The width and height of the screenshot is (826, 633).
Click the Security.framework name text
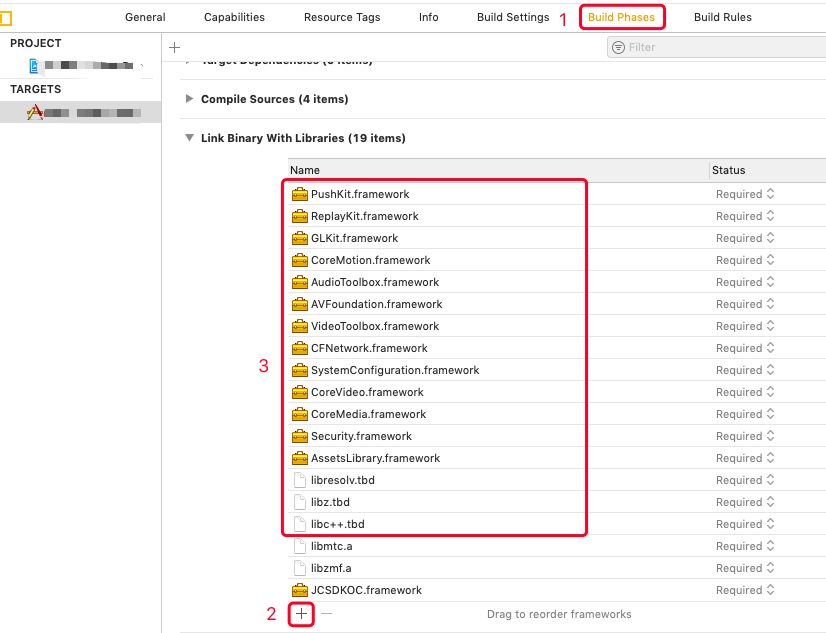pyautogui.click(x=361, y=437)
